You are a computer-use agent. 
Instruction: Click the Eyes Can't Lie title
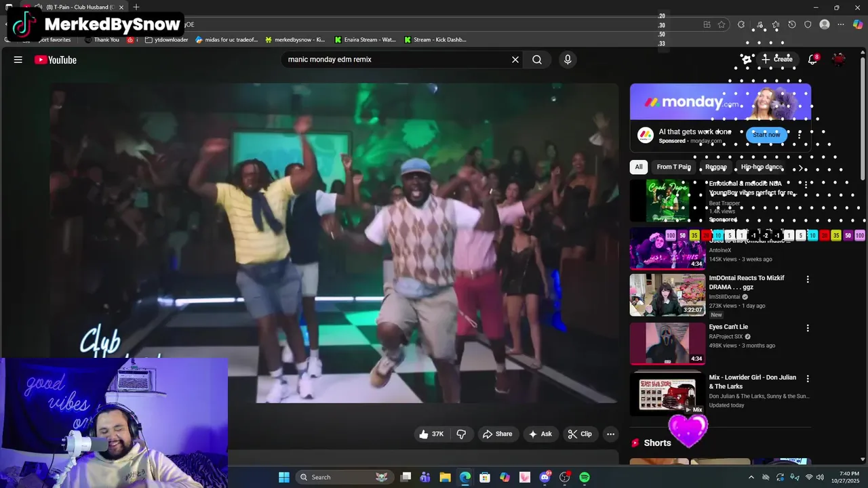[728, 327]
